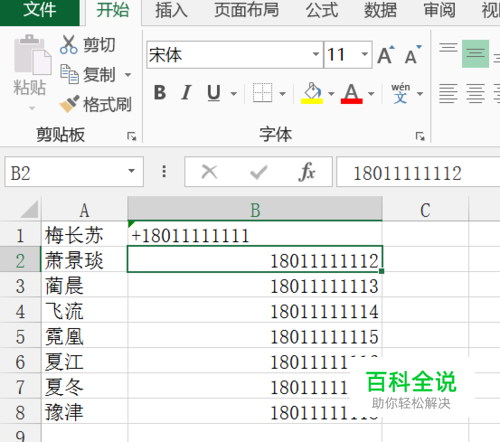Expand underline style dropdown arrow
Image resolution: width=500 pixels, height=442 pixels.
pyautogui.click(x=234, y=94)
